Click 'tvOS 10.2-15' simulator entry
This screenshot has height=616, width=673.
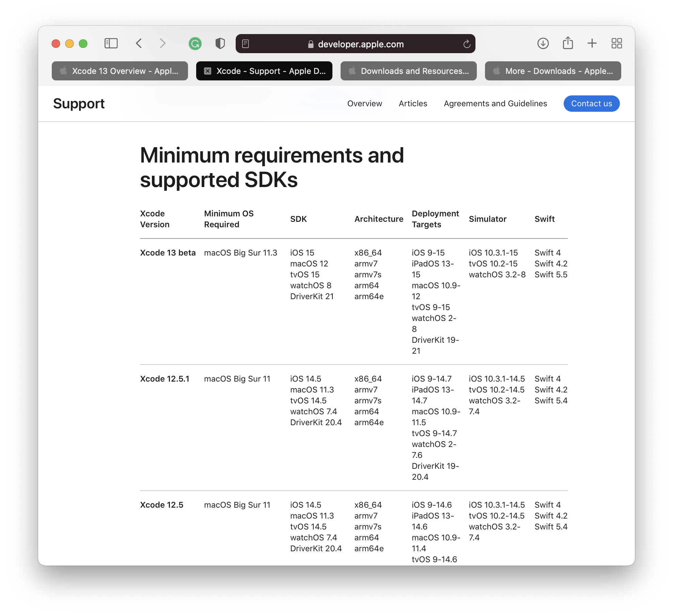[x=493, y=264]
